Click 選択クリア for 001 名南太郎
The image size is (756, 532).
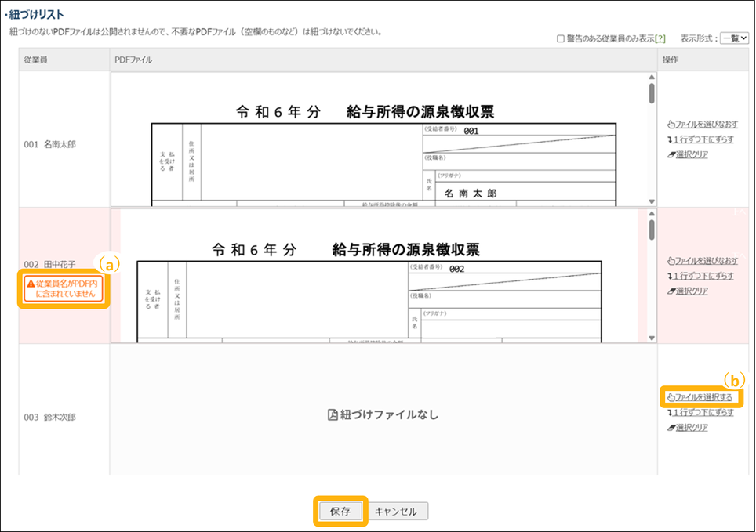click(x=691, y=154)
